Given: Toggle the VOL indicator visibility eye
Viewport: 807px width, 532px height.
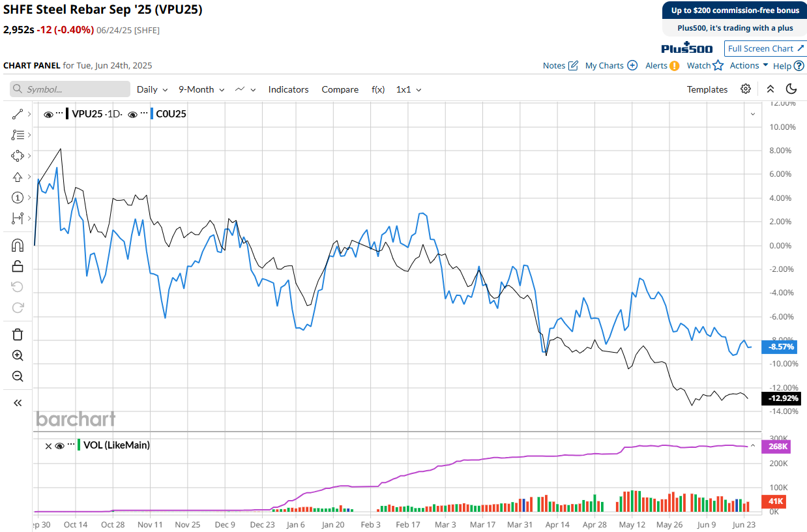Looking at the screenshot, I should pos(59,446).
